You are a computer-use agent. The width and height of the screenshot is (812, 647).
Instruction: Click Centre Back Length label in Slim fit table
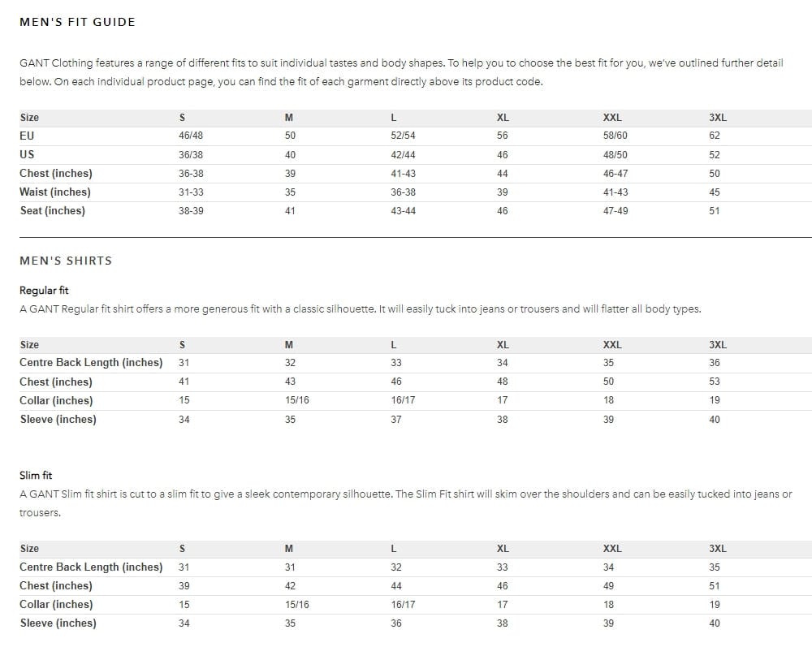click(x=91, y=567)
